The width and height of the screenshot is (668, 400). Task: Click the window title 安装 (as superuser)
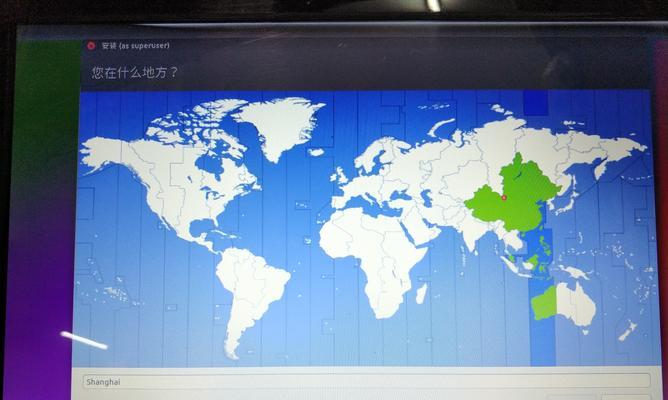[135, 46]
